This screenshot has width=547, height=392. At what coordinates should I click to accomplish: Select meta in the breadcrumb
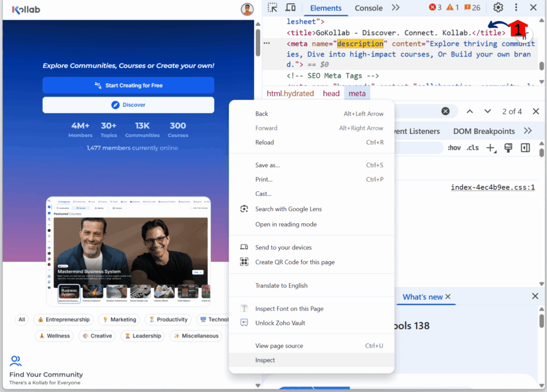(357, 93)
